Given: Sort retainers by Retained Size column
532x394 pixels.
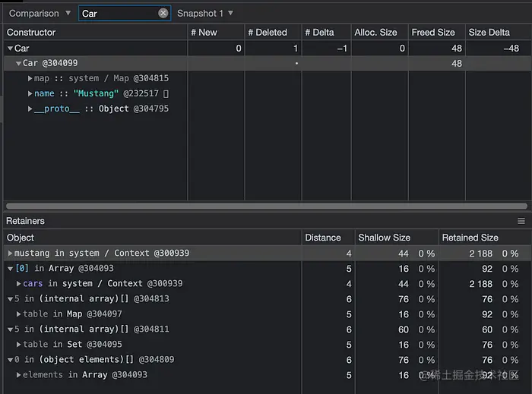Looking at the screenshot, I should point(485,238).
